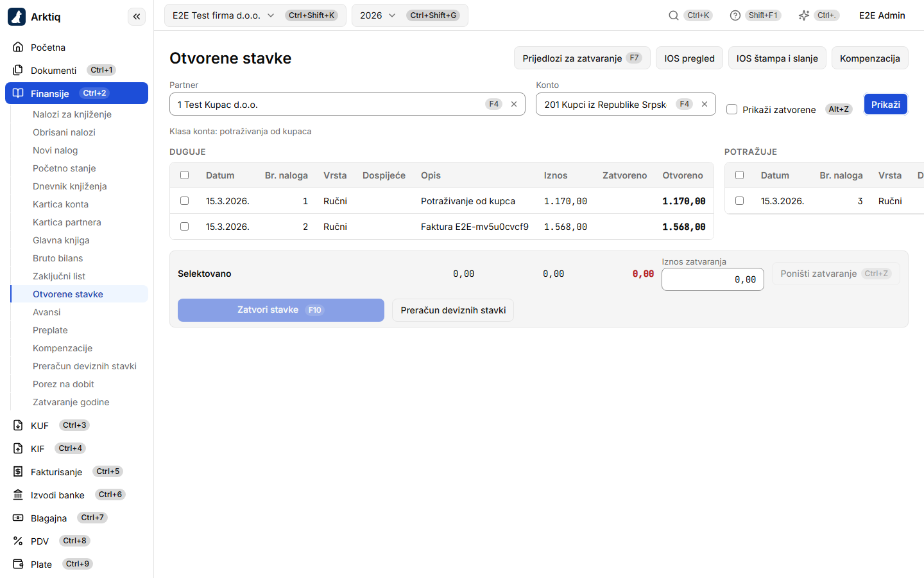Open Prijedlozi za zatvaranje
This screenshot has width=924, height=578.
pyautogui.click(x=582, y=58)
